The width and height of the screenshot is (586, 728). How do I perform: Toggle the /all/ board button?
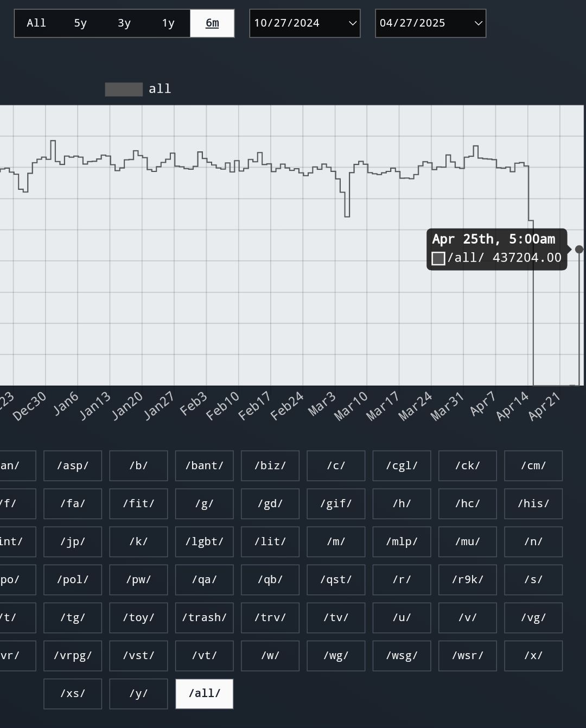[x=205, y=694]
